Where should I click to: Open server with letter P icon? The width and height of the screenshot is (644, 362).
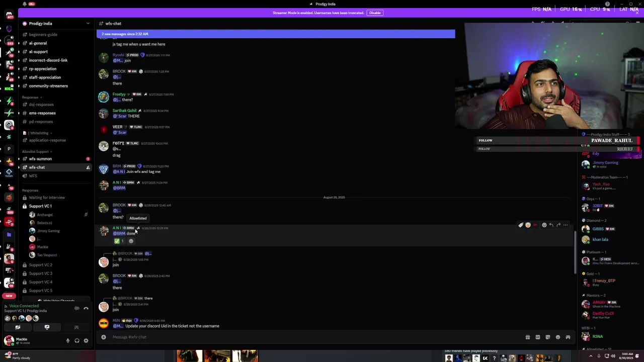point(9,149)
